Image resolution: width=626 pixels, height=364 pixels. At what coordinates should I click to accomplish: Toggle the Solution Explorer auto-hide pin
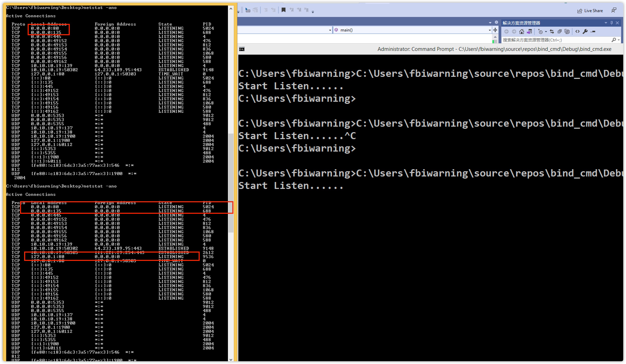(x=612, y=23)
